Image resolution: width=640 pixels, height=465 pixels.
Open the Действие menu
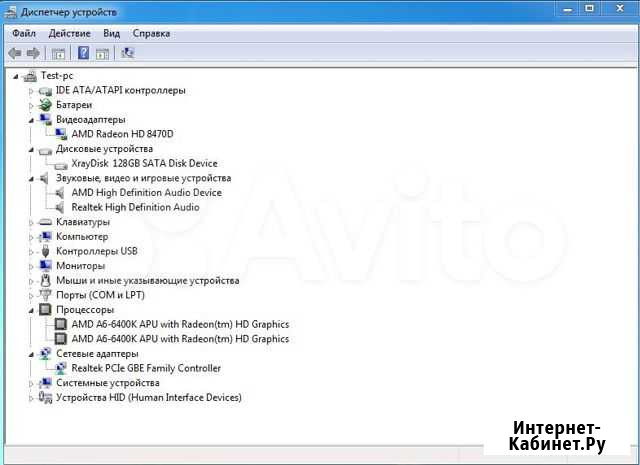(69, 33)
